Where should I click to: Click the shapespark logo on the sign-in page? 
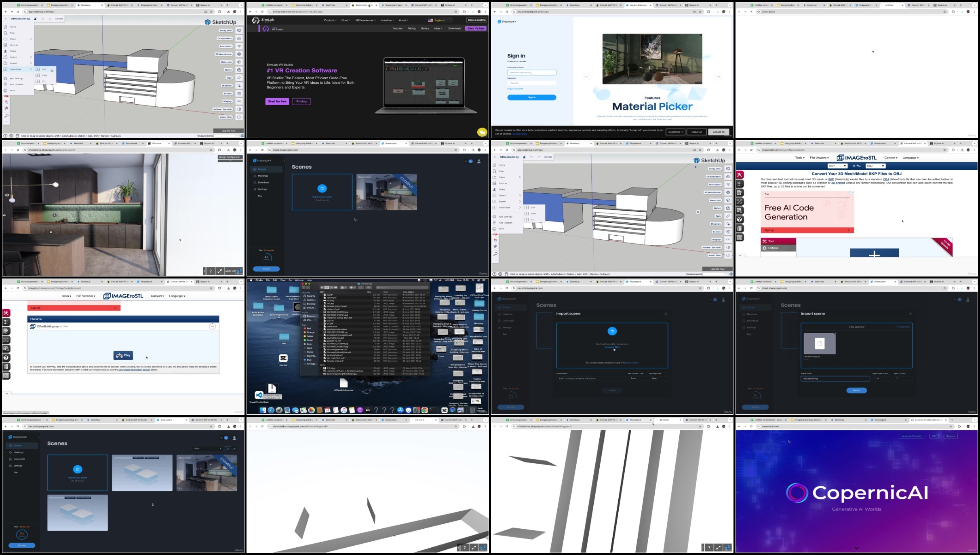point(507,21)
